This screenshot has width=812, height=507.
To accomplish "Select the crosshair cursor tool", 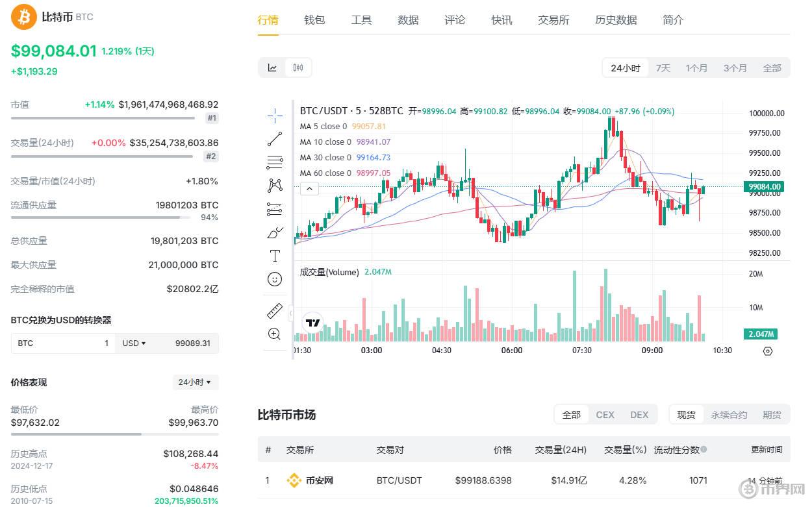I will tap(275, 116).
